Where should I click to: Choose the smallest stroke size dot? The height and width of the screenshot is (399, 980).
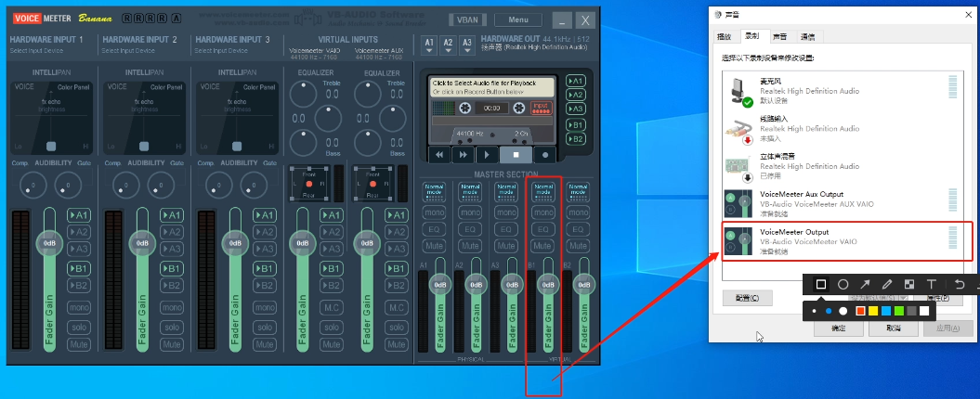click(x=814, y=311)
